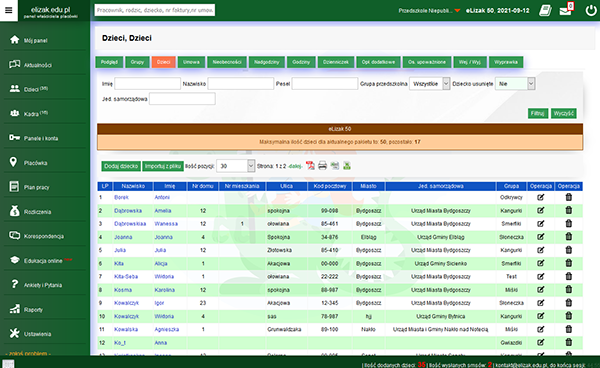
Task: Delete the Kosma Karolina row
Action: click(569, 289)
